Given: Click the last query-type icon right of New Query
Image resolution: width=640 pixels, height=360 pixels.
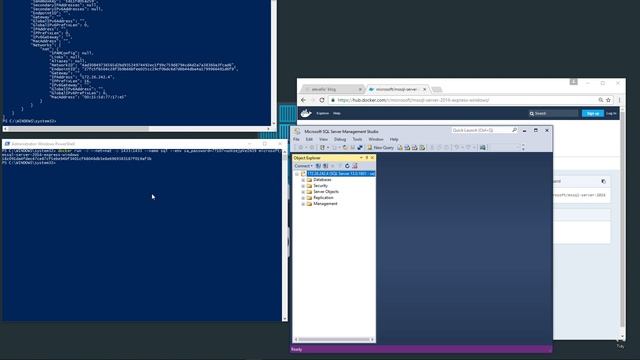Looking at the screenshot, I should pos(422,147).
